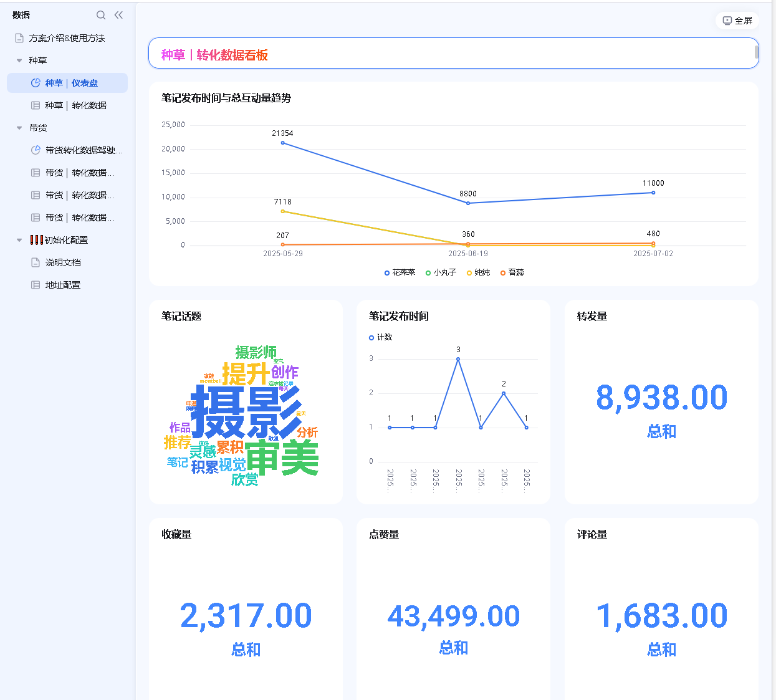The image size is (776, 700).
Task: Click dashboard icon for 带货转化数据驾驶
Action: [36, 150]
